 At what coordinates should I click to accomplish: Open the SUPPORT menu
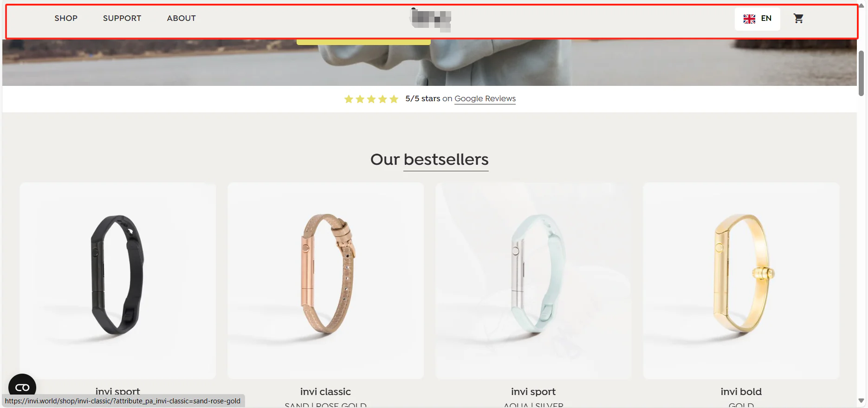coord(122,18)
